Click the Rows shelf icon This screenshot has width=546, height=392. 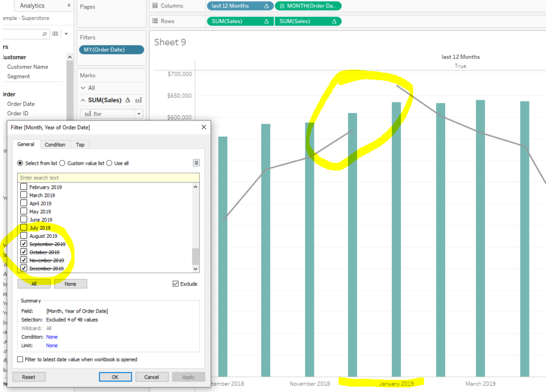coord(155,21)
